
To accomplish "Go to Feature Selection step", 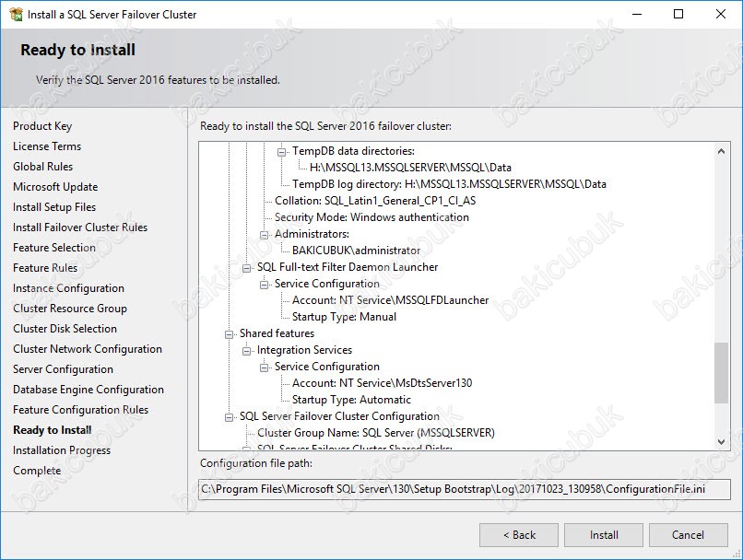I will pyautogui.click(x=54, y=248).
